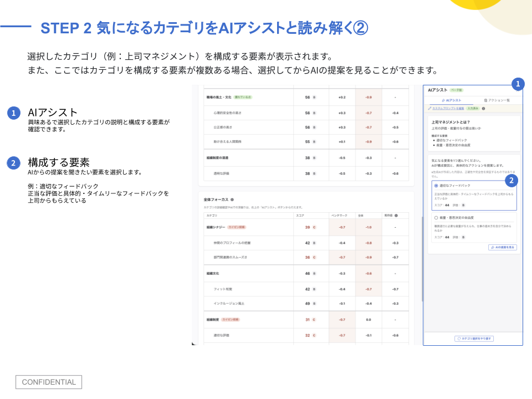
Task: Click the 職場の風土・文化 category row
Action: (306, 98)
